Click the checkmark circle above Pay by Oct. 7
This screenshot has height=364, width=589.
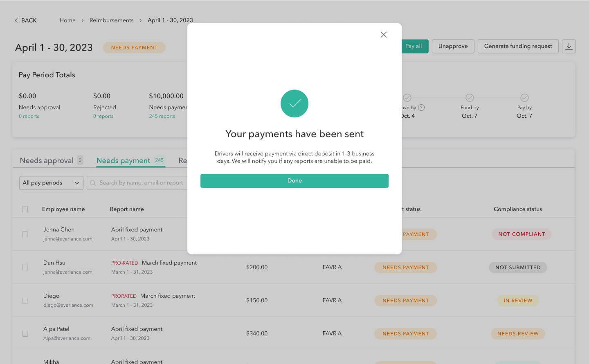(x=524, y=98)
